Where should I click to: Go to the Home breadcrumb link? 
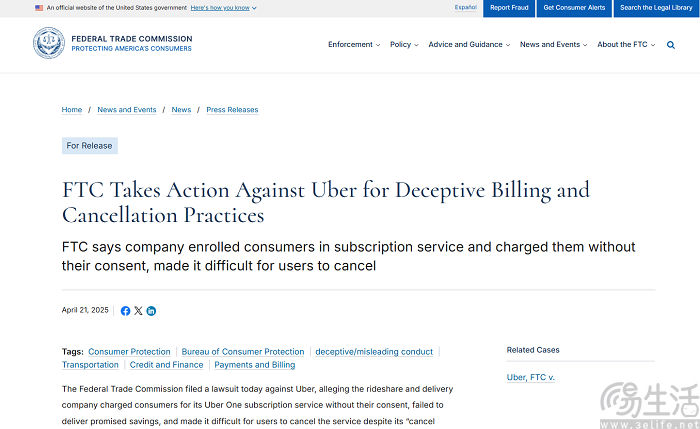point(72,110)
